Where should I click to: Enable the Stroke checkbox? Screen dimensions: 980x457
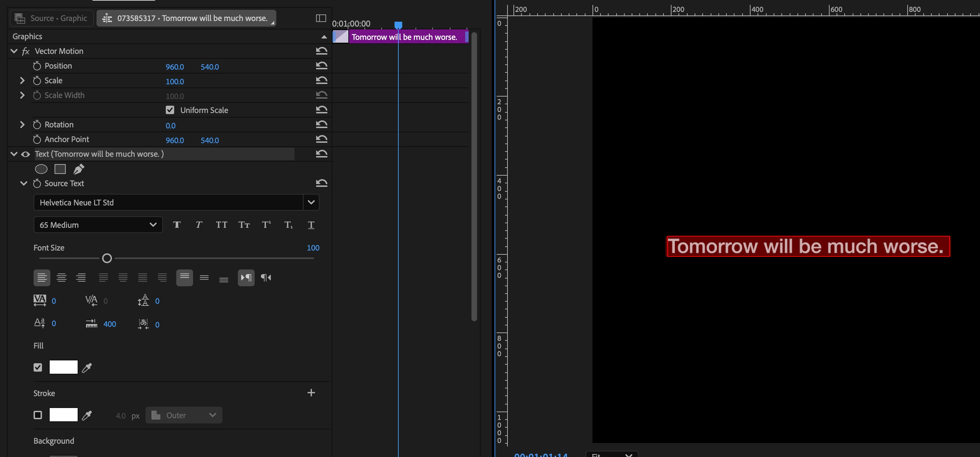tap(38, 415)
